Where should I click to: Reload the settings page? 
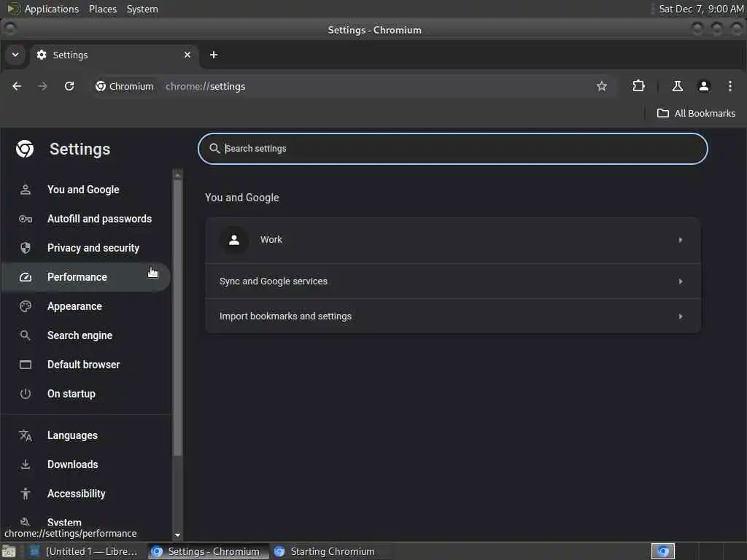pyautogui.click(x=69, y=86)
